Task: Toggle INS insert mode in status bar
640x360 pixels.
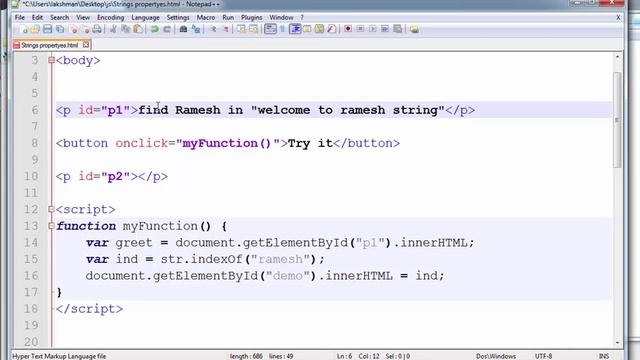Action: [x=604, y=356]
